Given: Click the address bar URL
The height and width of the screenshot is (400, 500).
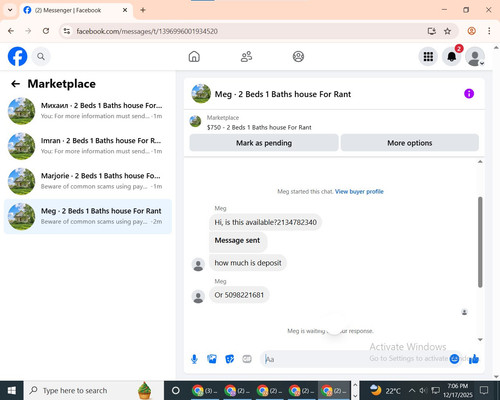Looking at the screenshot, I should [x=147, y=31].
